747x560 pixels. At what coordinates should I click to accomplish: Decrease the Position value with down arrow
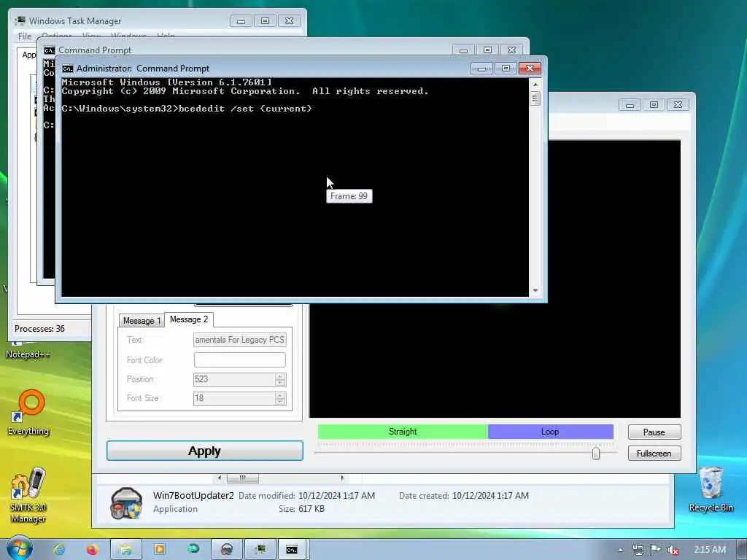coord(280,382)
